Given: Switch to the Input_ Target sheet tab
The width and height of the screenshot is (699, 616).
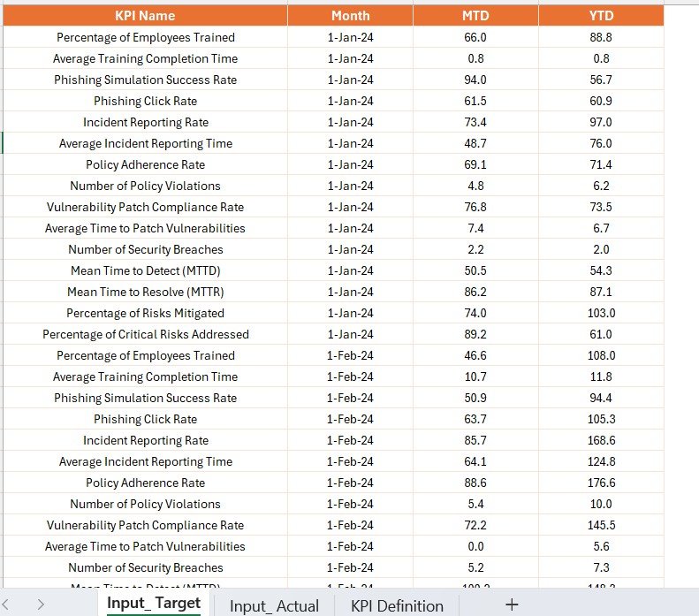Looking at the screenshot, I should point(154,603).
